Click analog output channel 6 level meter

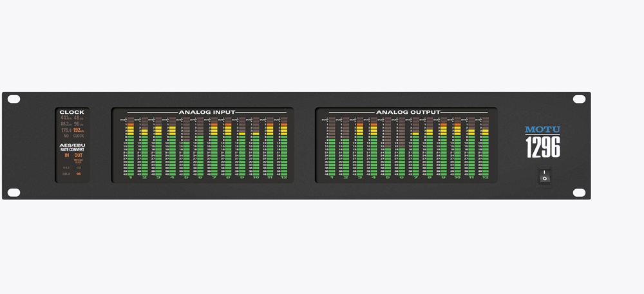(x=402, y=147)
